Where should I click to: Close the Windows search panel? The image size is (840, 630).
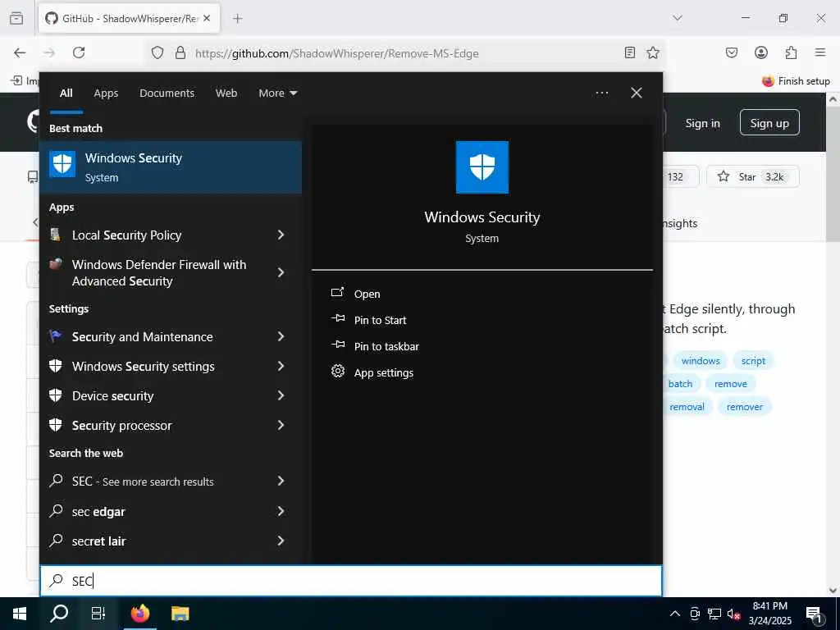(x=637, y=94)
